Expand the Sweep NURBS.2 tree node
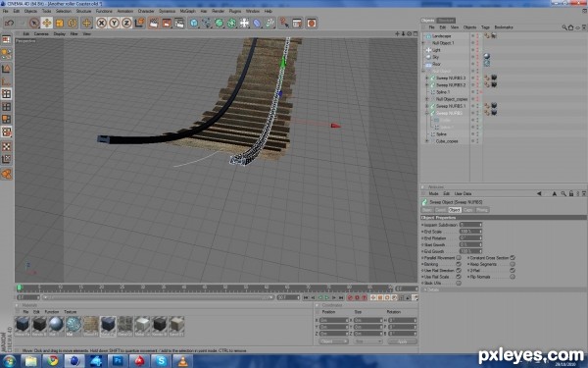The image size is (588, 368). coord(426,85)
